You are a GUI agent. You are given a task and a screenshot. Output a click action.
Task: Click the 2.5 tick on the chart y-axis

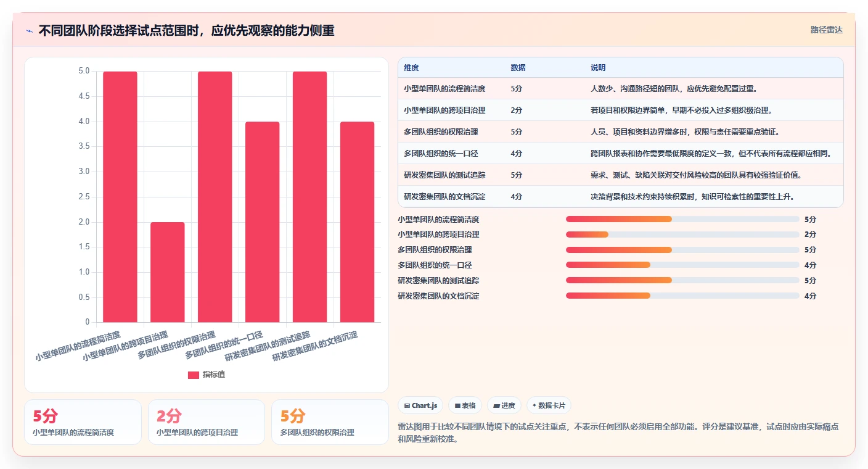point(84,197)
